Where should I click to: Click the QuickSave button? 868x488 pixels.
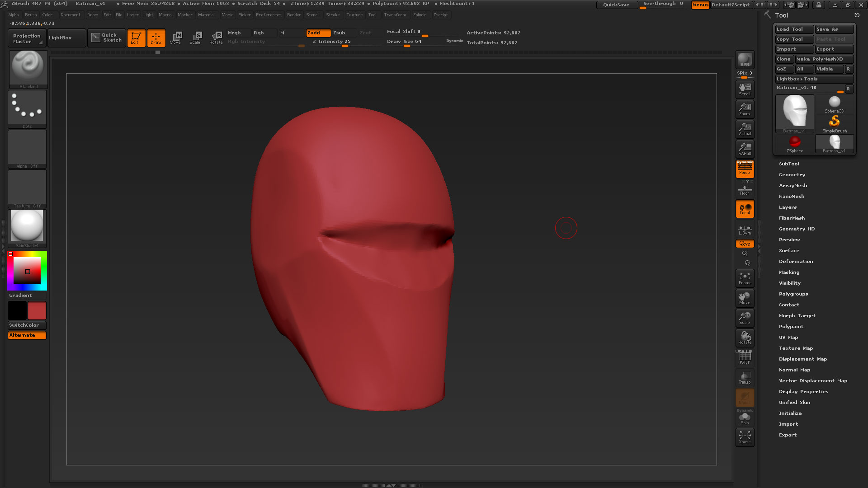point(617,5)
